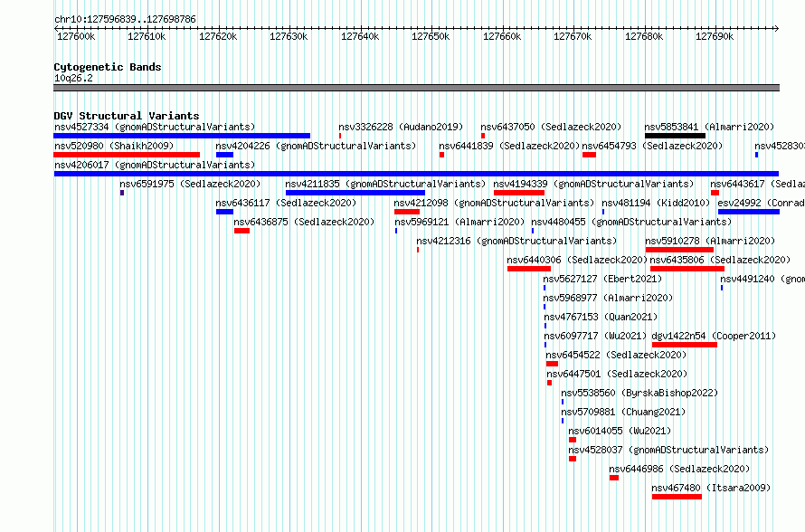This screenshot has height=532, width=805.
Task: Click nsv6454793 (Sedlazeck2020) label
Action: 652,146
